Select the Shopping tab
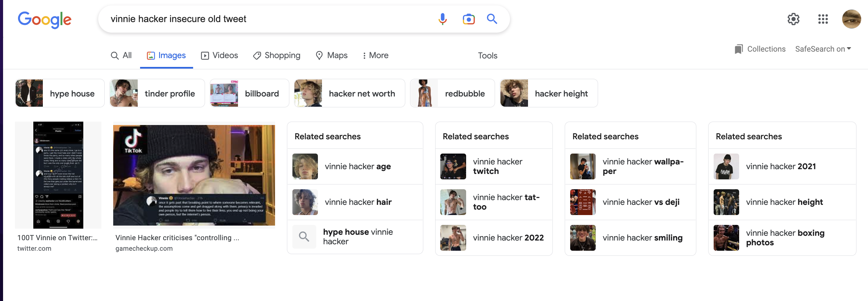The image size is (868, 301). click(277, 55)
